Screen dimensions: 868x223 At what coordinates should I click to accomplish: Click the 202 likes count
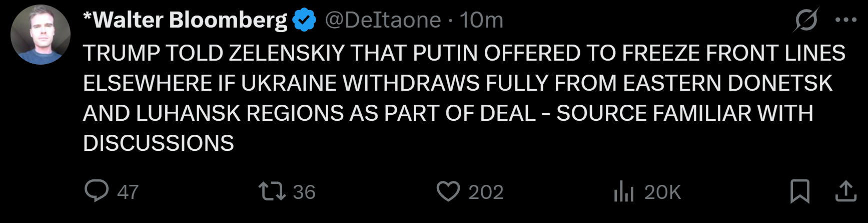(486, 192)
